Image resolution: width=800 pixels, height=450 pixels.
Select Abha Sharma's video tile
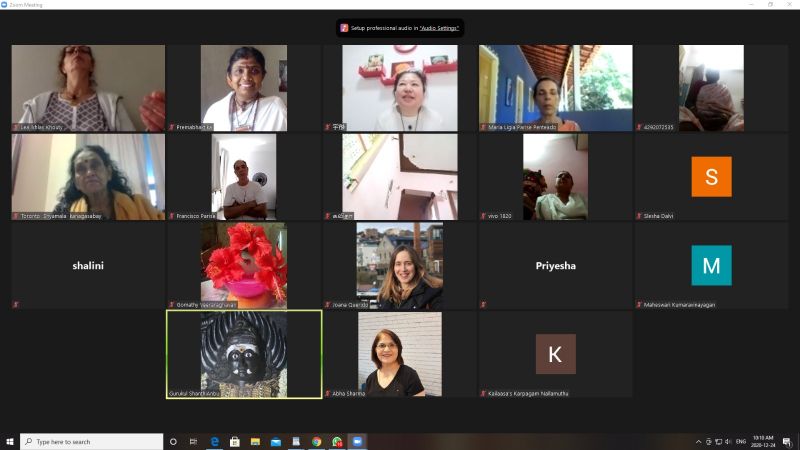[x=399, y=354]
